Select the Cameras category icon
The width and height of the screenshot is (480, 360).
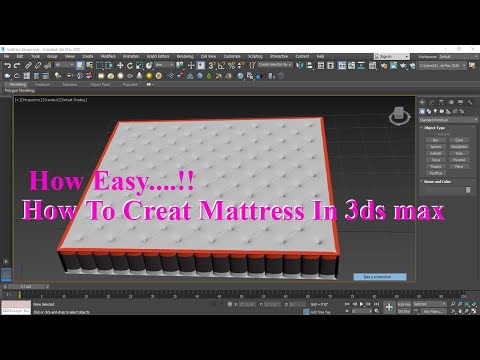(x=442, y=111)
